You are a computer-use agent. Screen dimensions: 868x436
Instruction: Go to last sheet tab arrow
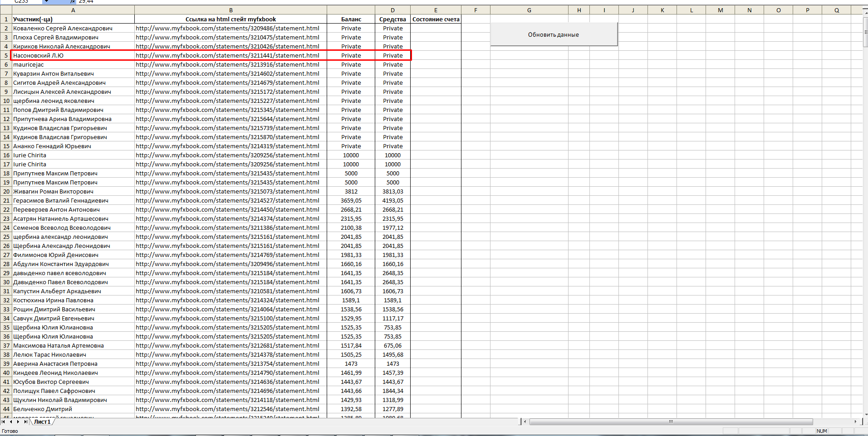click(x=25, y=421)
